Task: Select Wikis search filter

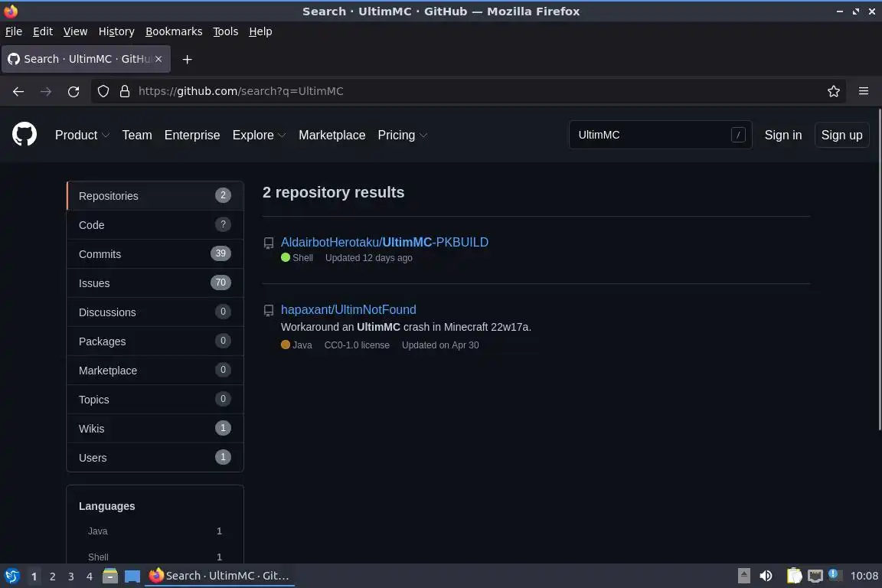Action: pos(155,428)
